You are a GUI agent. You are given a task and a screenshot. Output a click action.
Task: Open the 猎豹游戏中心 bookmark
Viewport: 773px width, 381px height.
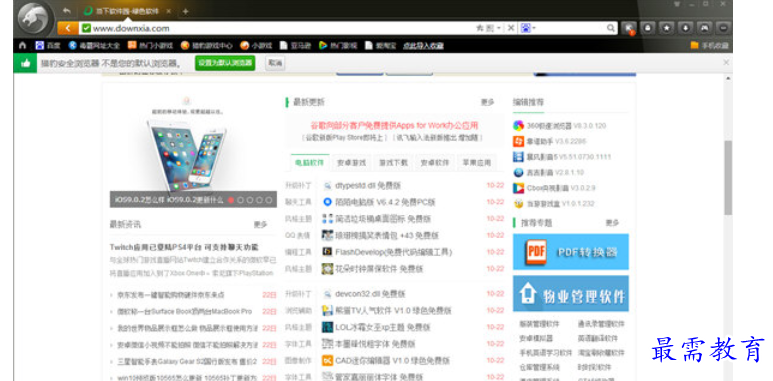click(207, 45)
